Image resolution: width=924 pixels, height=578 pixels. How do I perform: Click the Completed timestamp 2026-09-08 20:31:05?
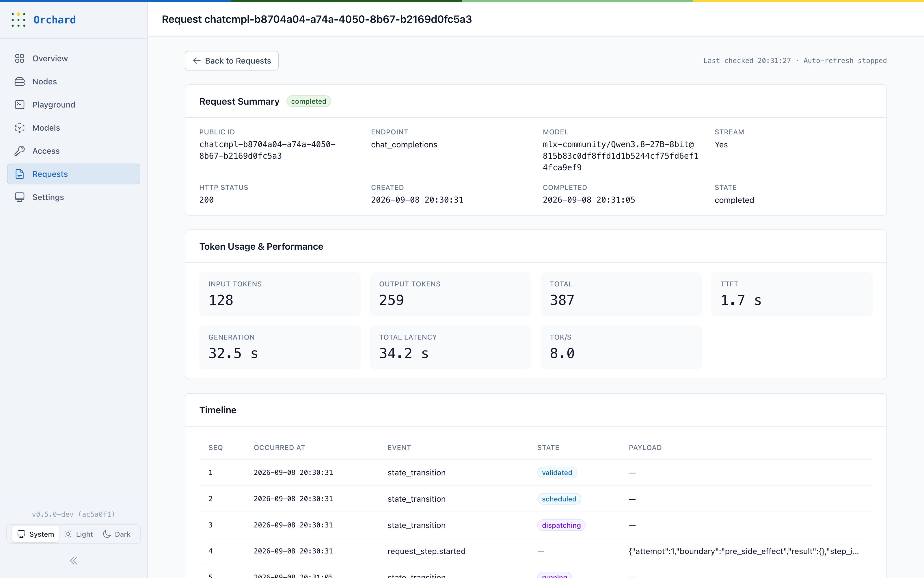[x=589, y=200]
